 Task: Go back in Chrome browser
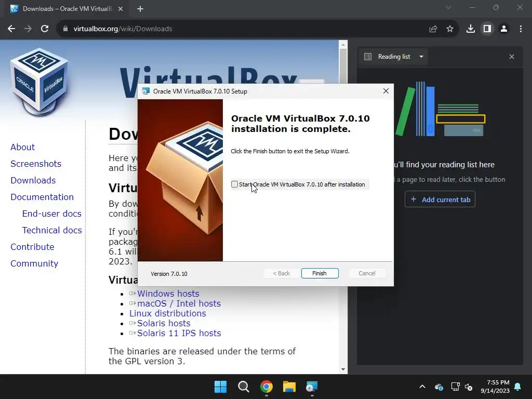(11, 29)
